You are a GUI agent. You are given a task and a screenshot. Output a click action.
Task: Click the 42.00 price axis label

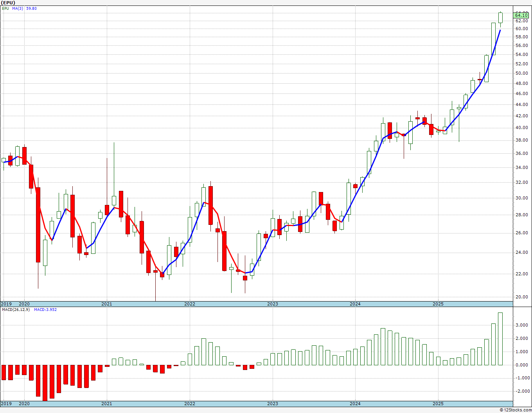(521, 116)
